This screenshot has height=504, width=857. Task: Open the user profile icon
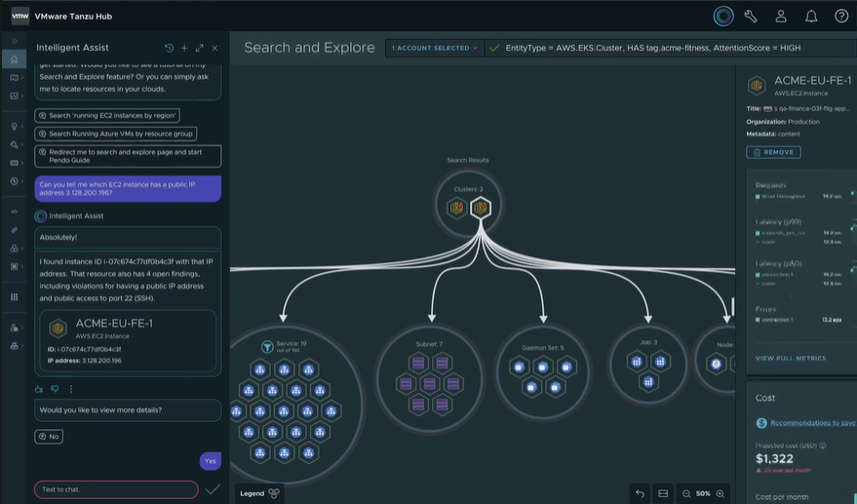coord(781,16)
